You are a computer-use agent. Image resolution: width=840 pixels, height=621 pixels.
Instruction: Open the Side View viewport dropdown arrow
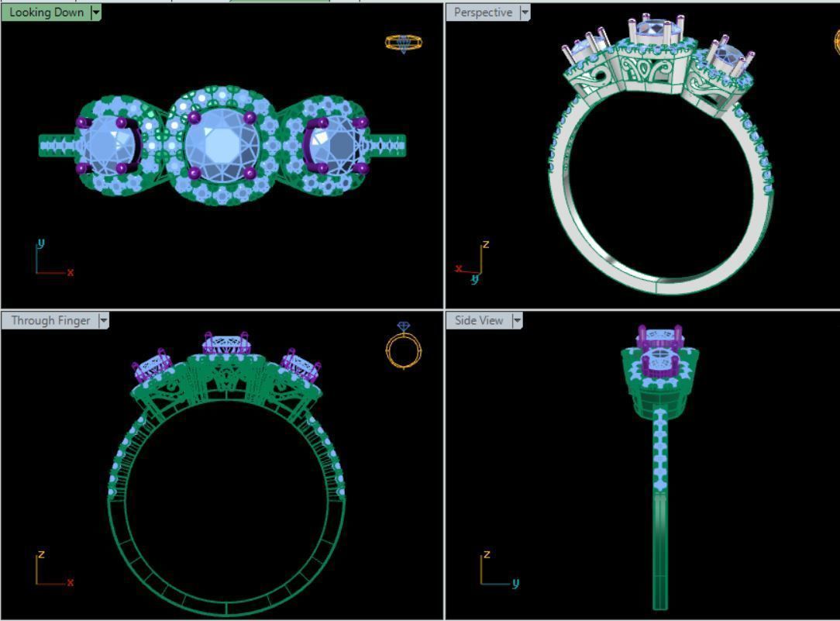coord(517,320)
